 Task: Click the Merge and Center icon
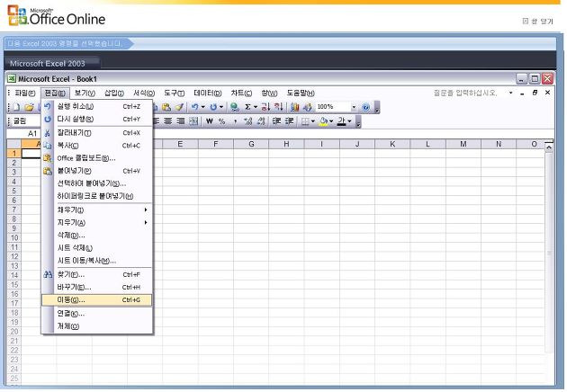pos(193,121)
